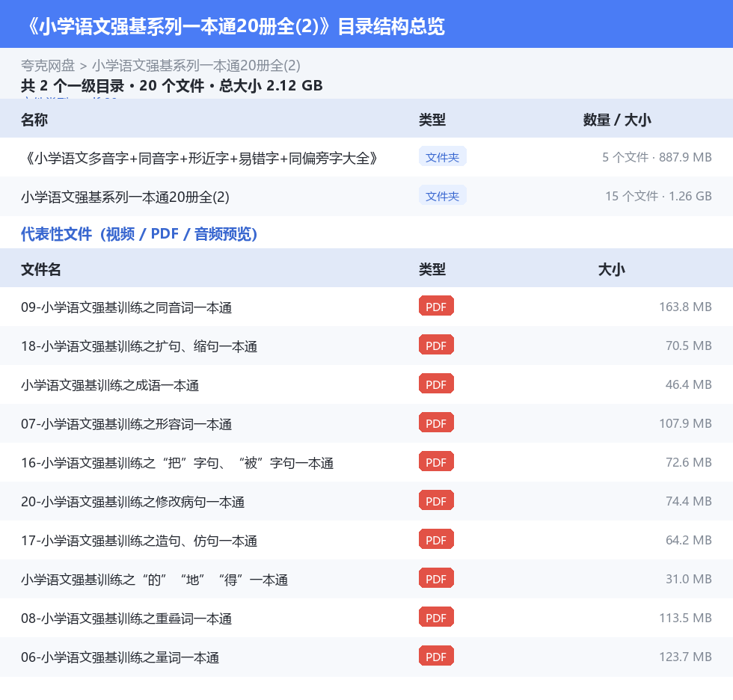Open breadcrumb 小学语文强基系列一本通20册全(2)
Screen dimensions: 733x700
pyautogui.click(x=196, y=65)
